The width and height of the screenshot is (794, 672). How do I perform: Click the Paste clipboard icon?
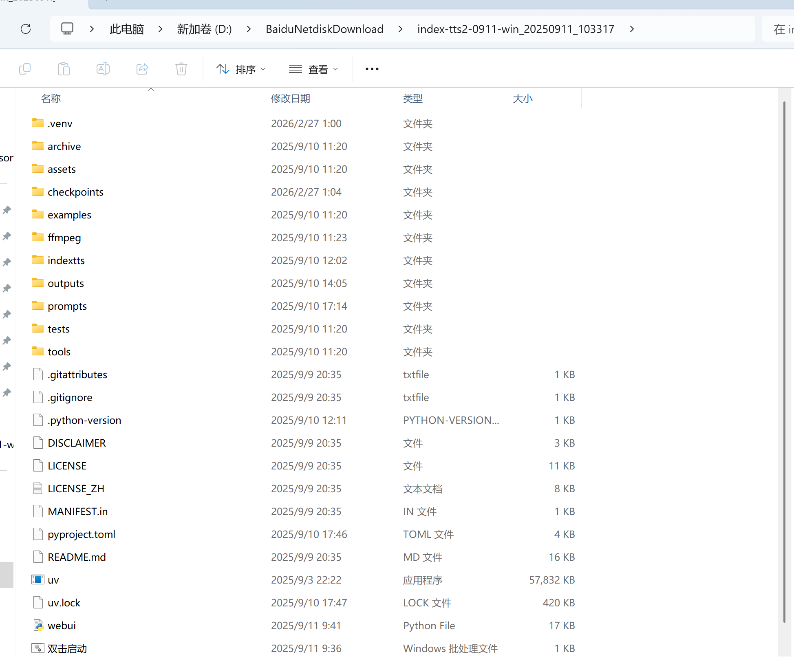(64, 69)
